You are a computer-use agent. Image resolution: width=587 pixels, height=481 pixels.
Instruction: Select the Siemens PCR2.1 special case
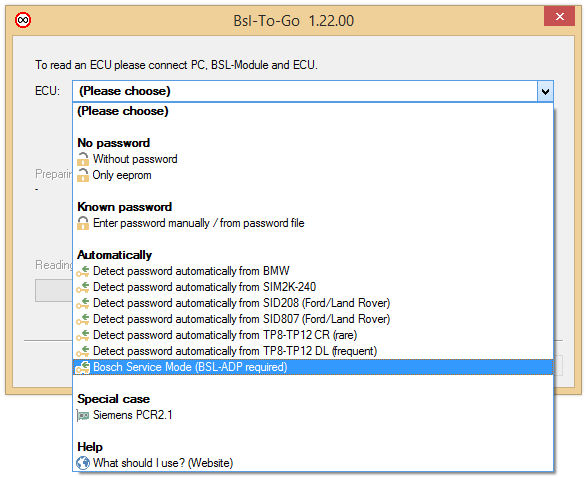pos(313,415)
